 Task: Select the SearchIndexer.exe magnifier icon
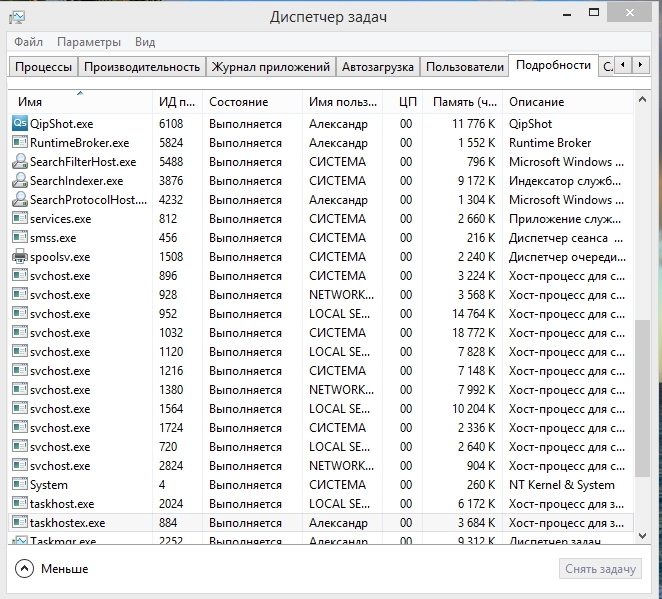coord(20,181)
